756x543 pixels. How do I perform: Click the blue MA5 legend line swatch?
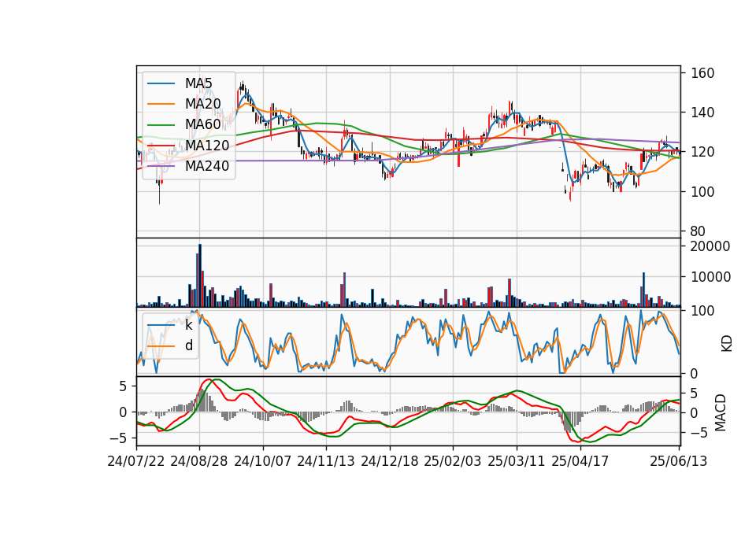coord(161,83)
